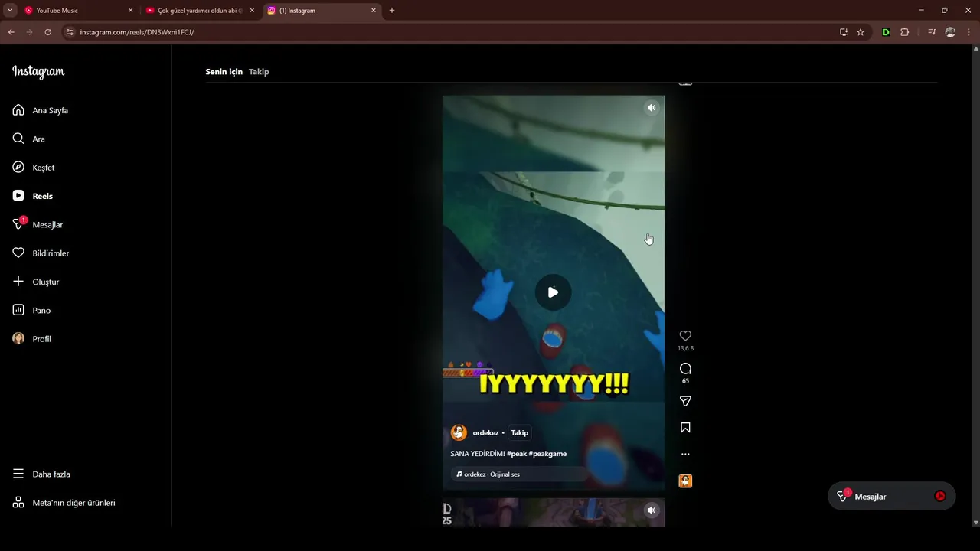Viewport: 980px width, 551px height.
Task: Click the 65 comments count
Action: click(685, 381)
